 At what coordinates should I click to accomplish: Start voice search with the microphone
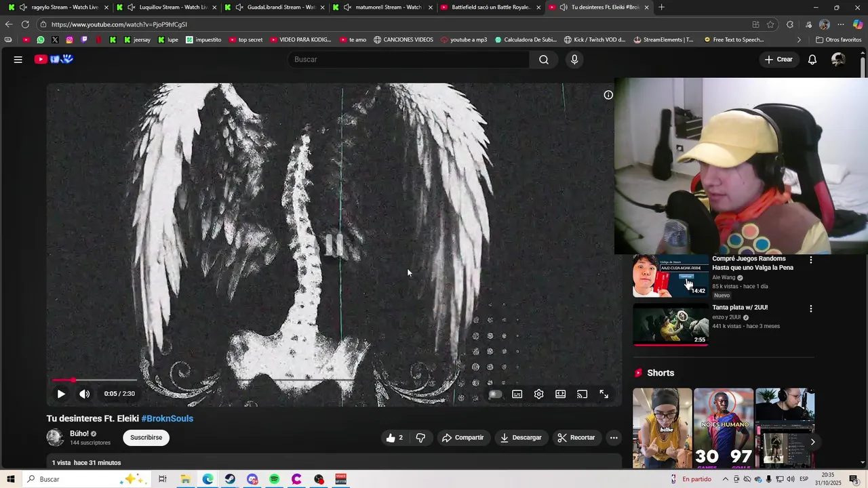[574, 60]
